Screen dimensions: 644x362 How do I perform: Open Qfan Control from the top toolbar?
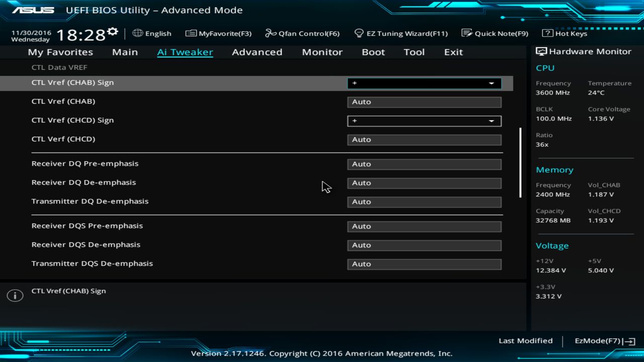point(302,33)
